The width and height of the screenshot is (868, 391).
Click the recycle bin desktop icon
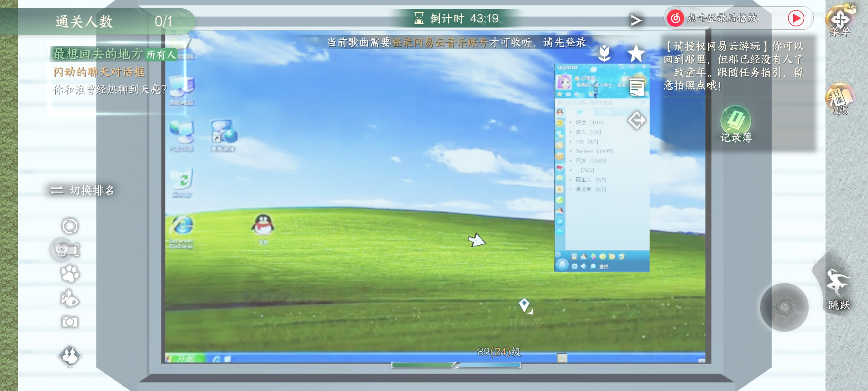(183, 183)
